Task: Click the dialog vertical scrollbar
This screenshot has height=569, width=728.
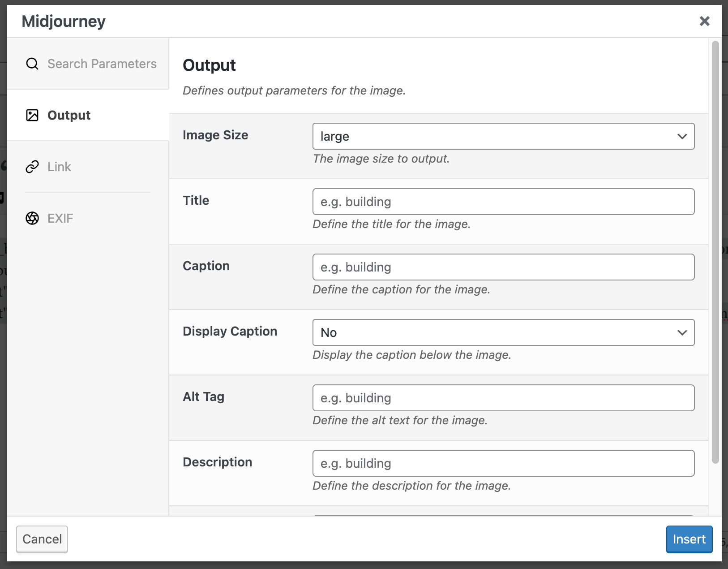Action: pyautogui.click(x=715, y=252)
